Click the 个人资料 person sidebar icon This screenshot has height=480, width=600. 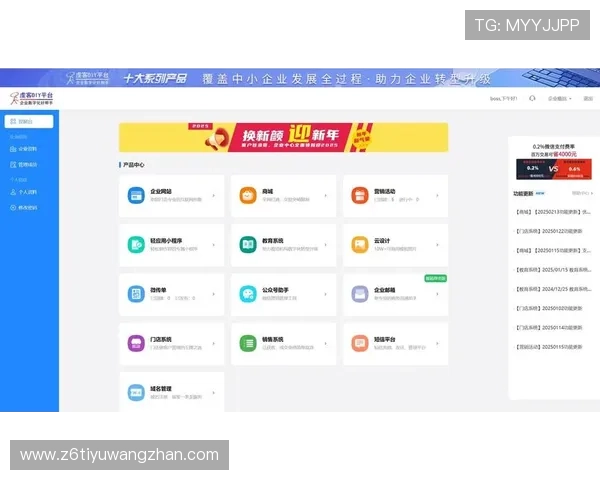[x=13, y=192]
